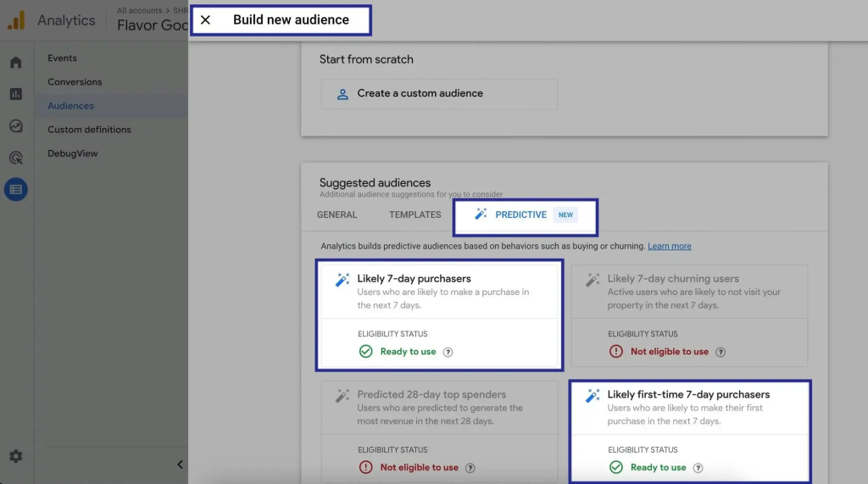Click wand icon on 28-day top spenders
This screenshot has width=868, height=484.
[x=342, y=395]
